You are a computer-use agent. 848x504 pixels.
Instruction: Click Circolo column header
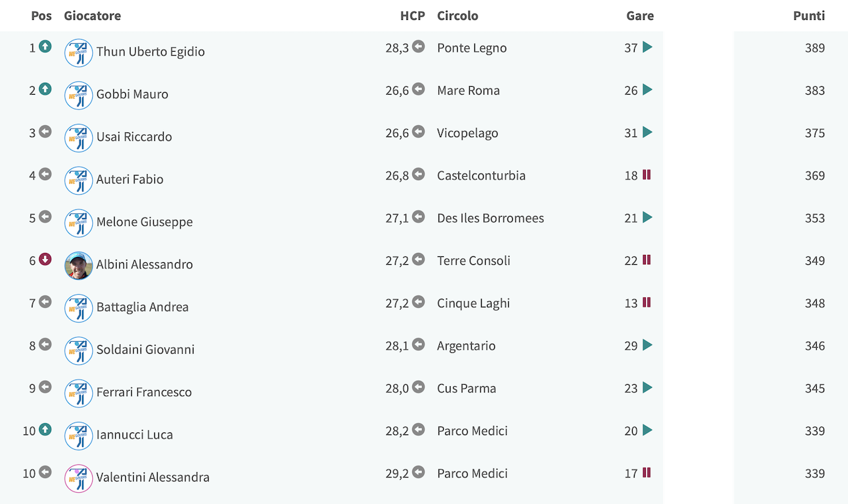458,16
